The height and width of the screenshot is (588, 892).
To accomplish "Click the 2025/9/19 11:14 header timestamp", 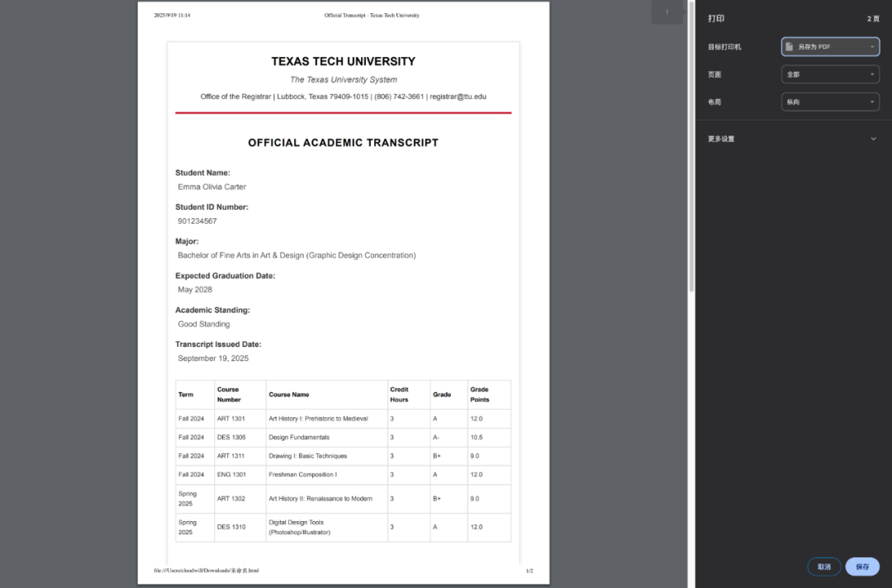I will (172, 16).
